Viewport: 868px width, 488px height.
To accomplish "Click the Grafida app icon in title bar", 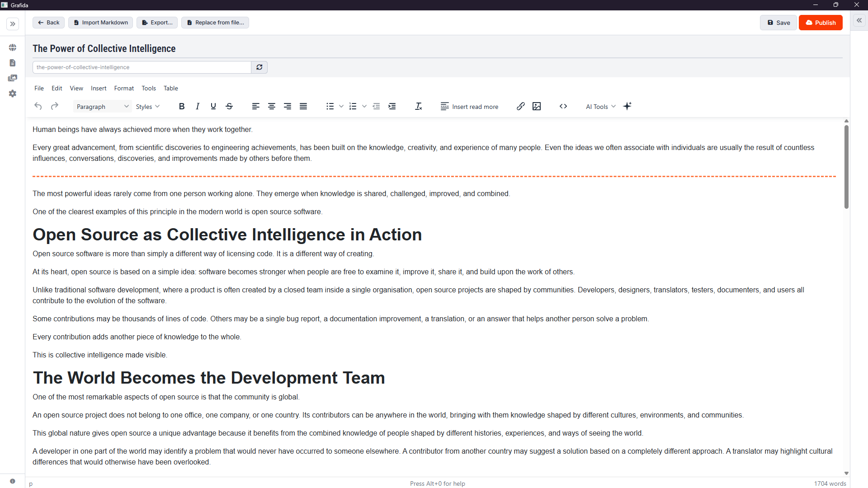I will click(x=5, y=5).
